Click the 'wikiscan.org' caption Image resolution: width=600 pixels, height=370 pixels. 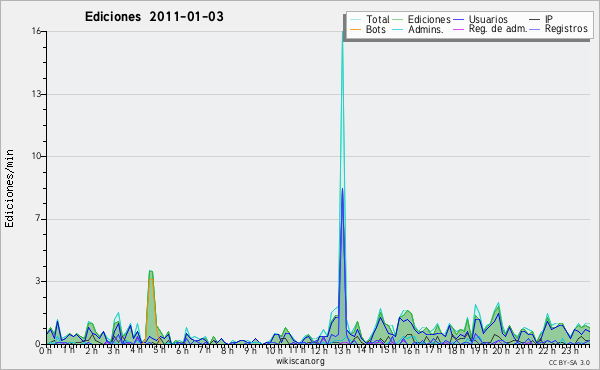coord(300,361)
